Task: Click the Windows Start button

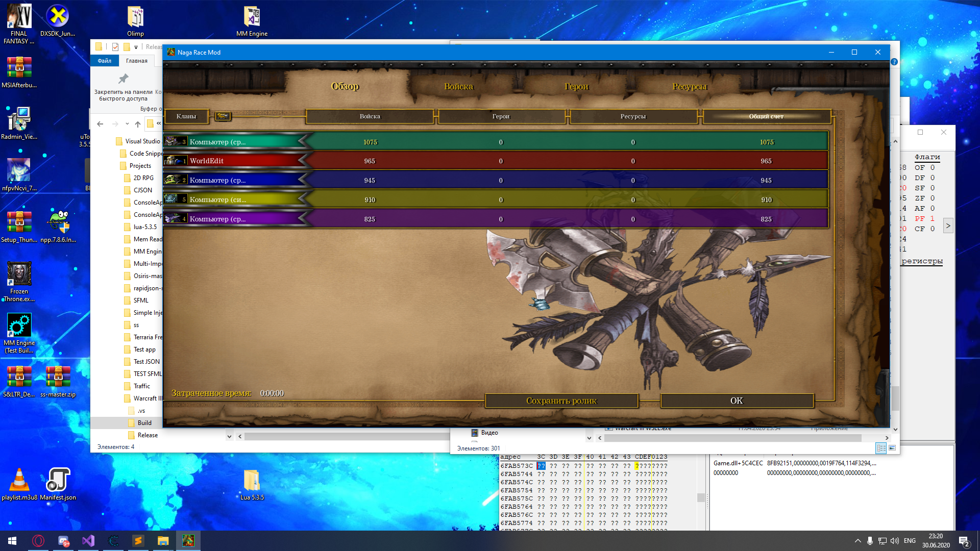Action: coord(12,541)
